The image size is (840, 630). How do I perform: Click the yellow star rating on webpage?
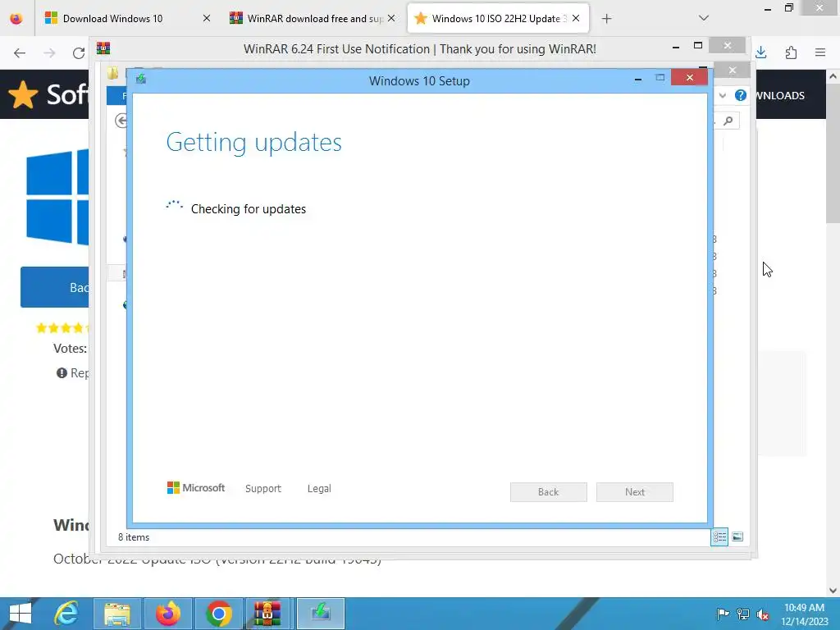pyautogui.click(x=62, y=327)
